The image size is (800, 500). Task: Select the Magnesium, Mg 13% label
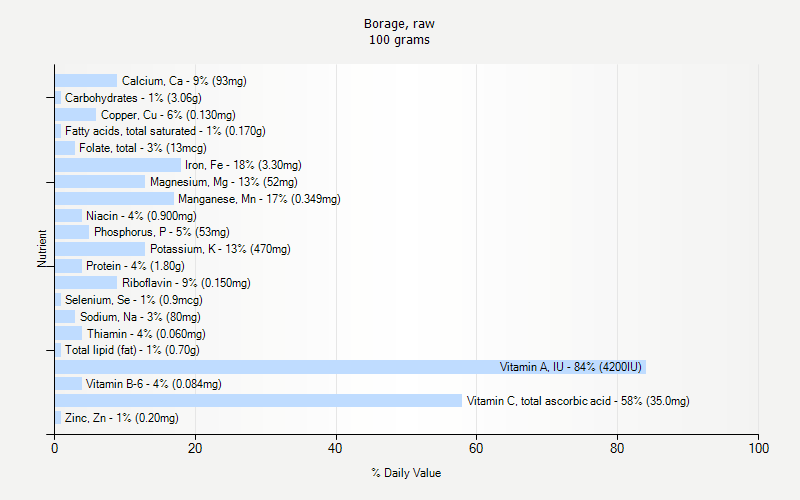[x=224, y=182]
